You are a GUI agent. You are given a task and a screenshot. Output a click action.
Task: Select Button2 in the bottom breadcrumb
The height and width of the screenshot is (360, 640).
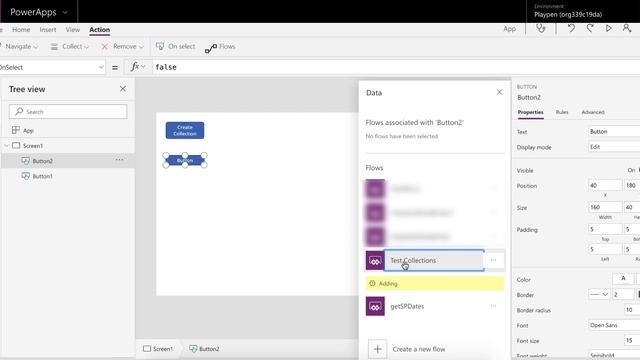pos(204,349)
